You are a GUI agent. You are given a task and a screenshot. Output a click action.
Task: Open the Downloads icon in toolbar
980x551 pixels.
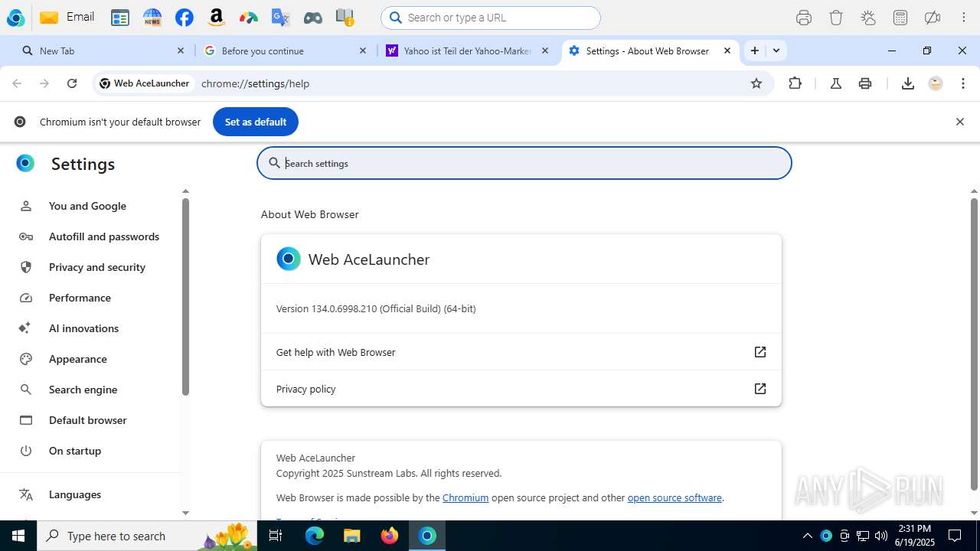908,83
